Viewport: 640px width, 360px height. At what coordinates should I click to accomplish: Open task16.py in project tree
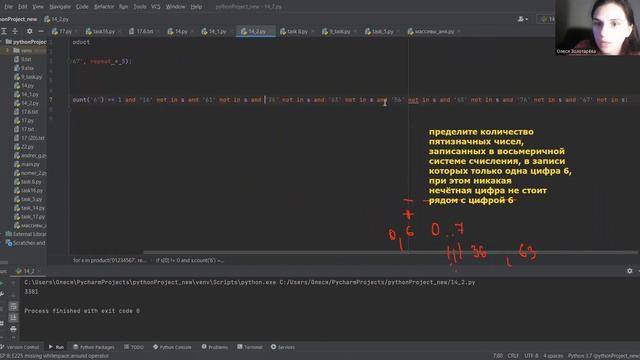(x=28, y=191)
